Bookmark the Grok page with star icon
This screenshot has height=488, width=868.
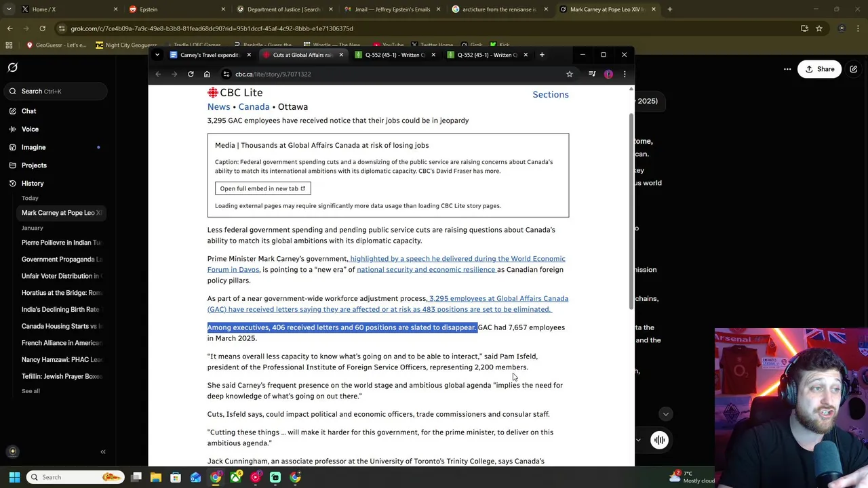pyautogui.click(x=819, y=28)
